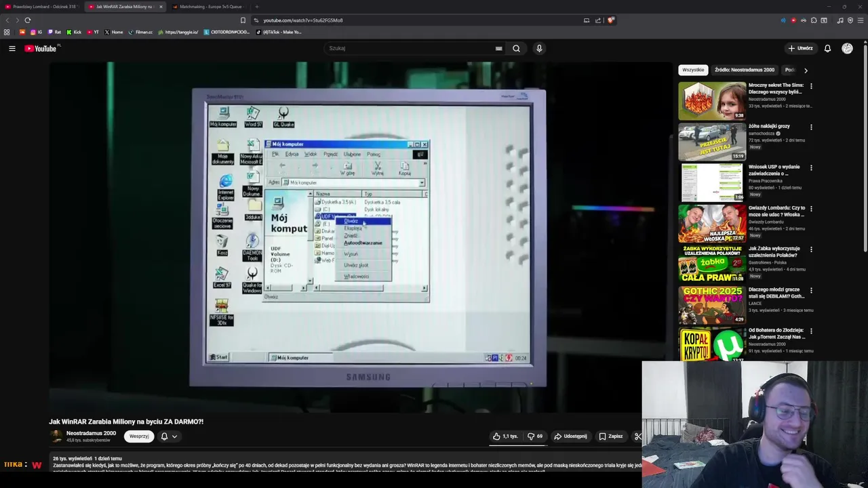Image resolution: width=868 pixels, height=488 pixels.
Task: Open the µTorrent Od Bohatera video title
Action: click(x=776, y=333)
